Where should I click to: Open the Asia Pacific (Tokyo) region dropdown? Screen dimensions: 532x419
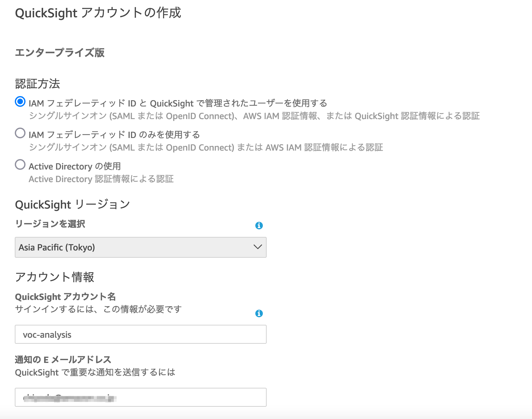pos(141,247)
